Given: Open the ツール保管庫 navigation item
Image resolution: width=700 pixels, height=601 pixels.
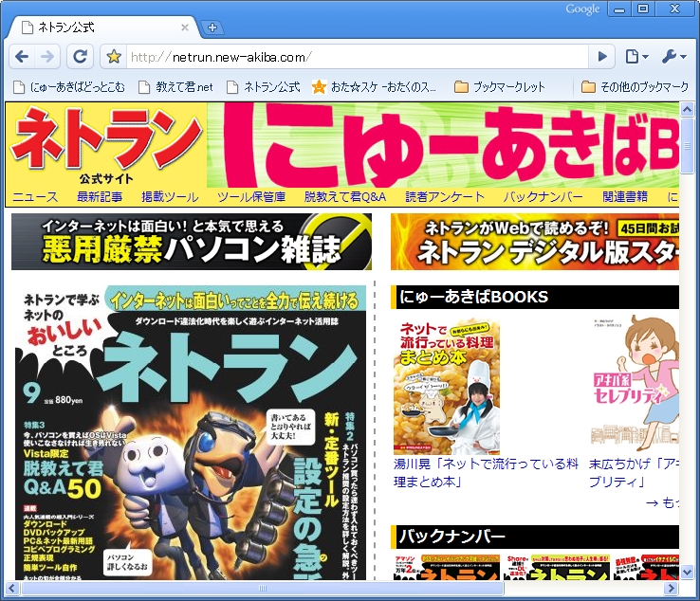Looking at the screenshot, I should [251, 197].
